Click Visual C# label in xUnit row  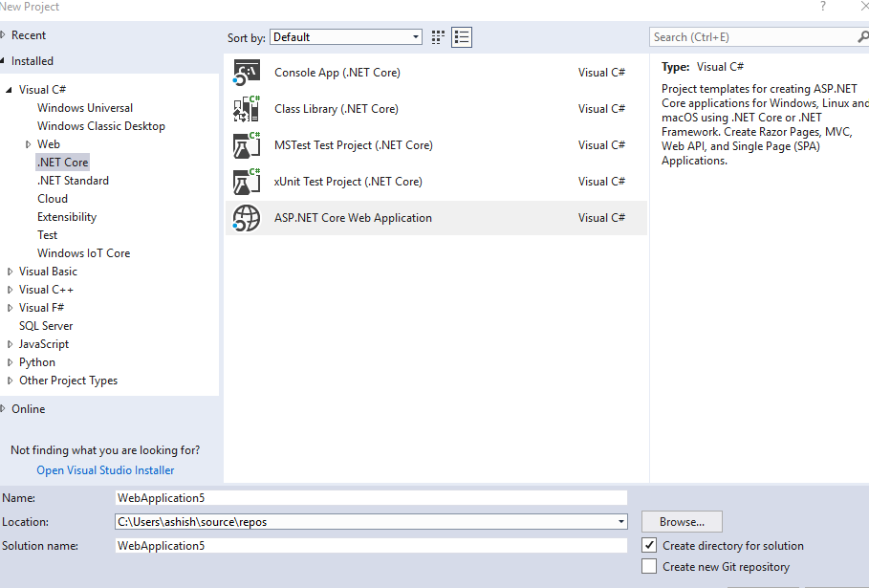[601, 182]
